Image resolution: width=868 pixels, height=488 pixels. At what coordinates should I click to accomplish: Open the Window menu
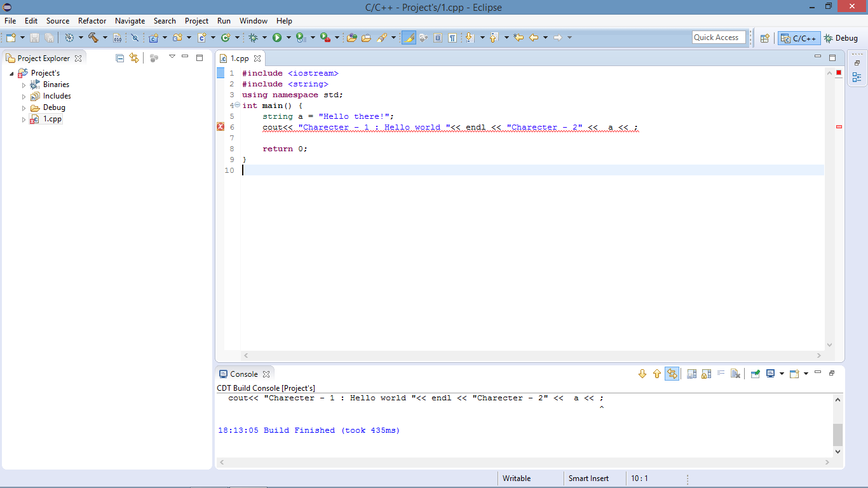[x=253, y=21]
